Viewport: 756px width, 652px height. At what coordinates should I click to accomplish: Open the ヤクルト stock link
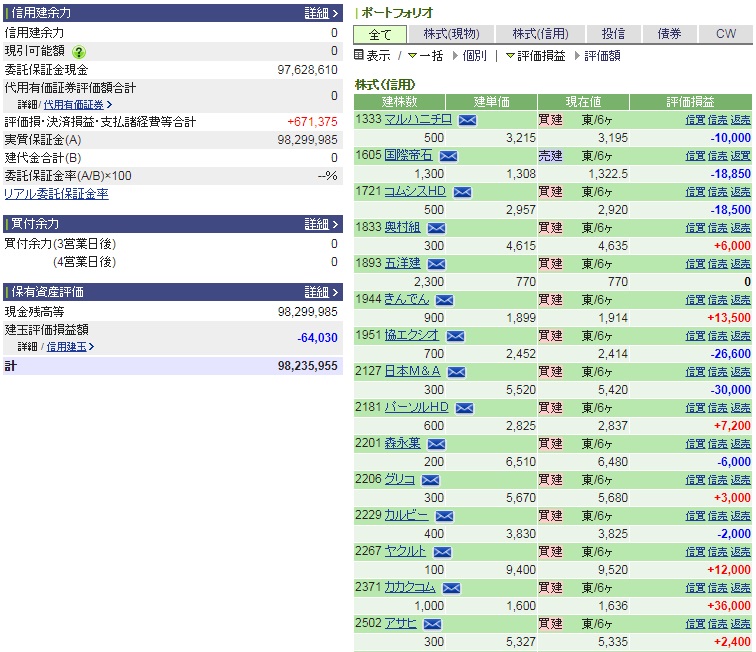(x=405, y=551)
